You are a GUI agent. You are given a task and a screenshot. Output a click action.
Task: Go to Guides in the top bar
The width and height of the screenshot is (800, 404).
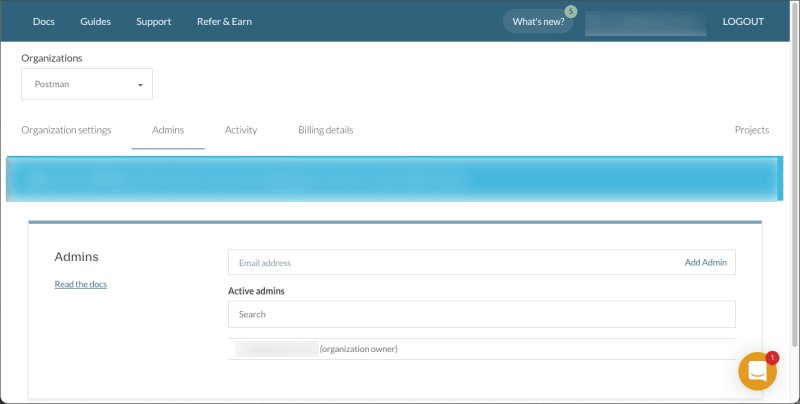tap(95, 21)
